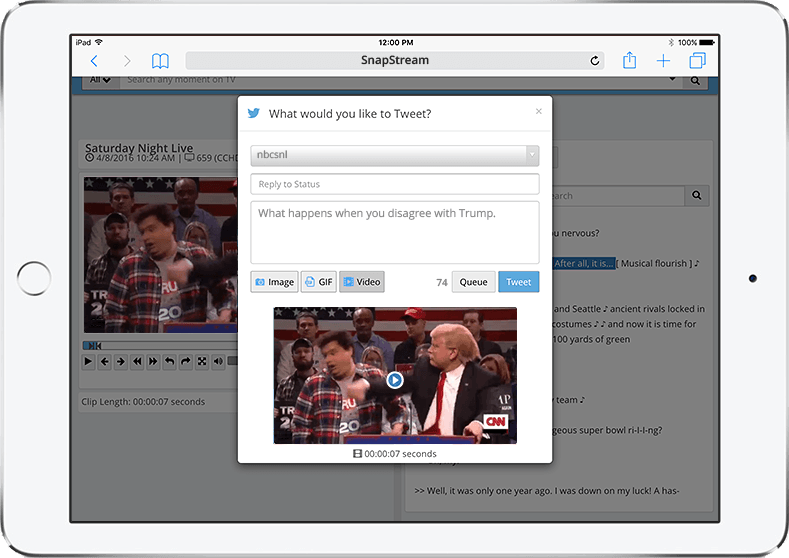Screen dimensions: 789x558
Task: Play the video preview in the tweet dialog
Action: [395, 380]
